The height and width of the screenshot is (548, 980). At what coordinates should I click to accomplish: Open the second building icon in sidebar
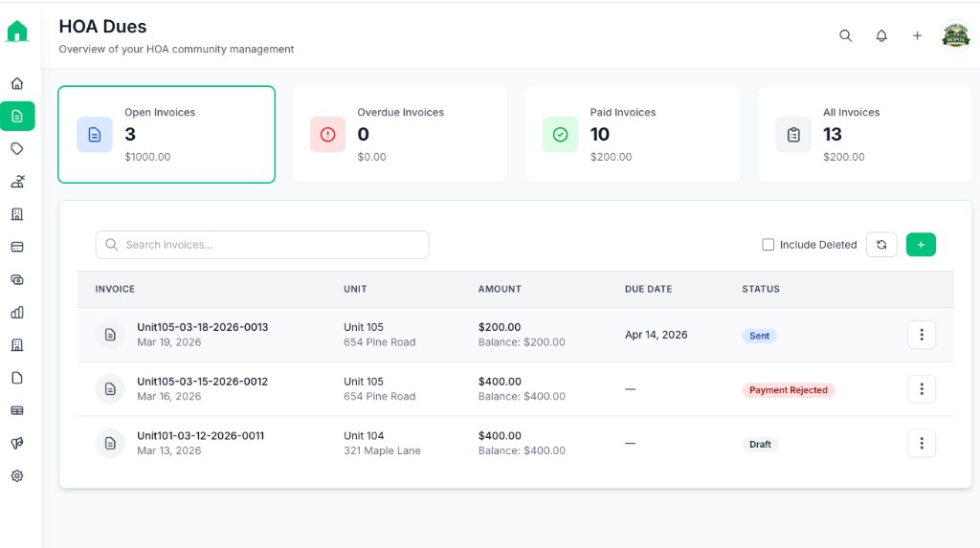pos(17,345)
